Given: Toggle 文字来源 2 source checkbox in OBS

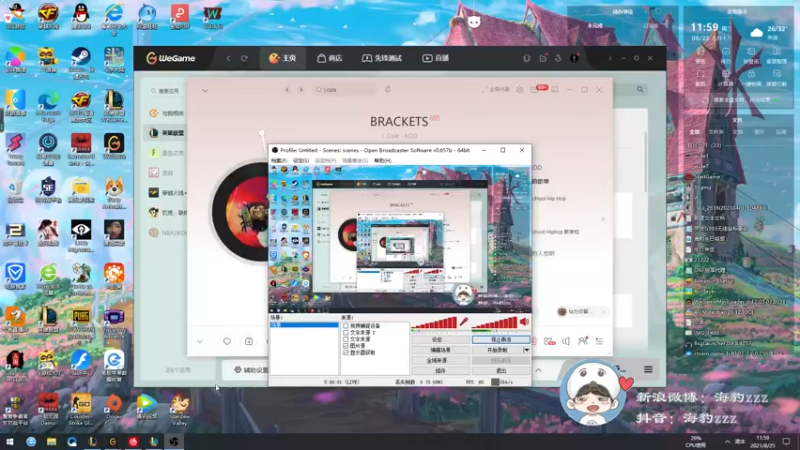Looking at the screenshot, I should [346, 332].
